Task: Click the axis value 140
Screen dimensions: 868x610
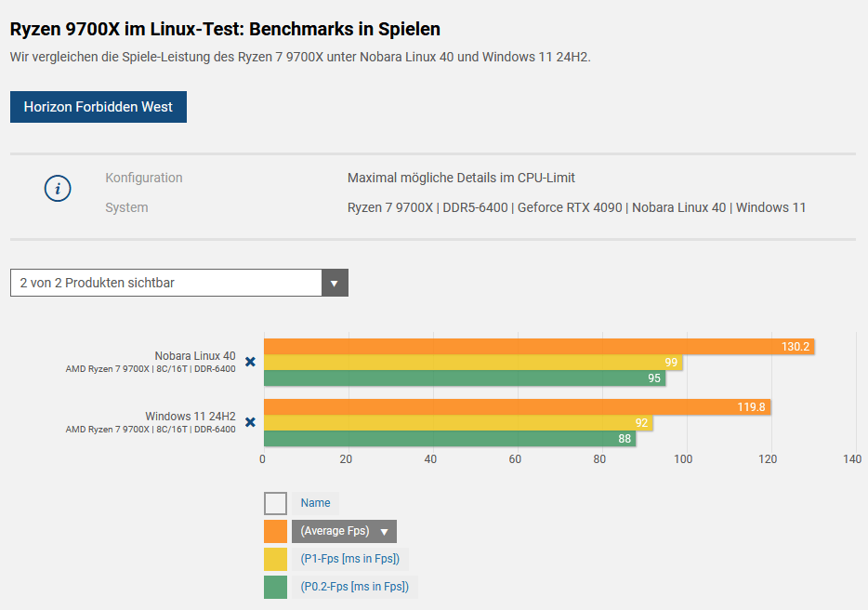Action: pyautogui.click(x=852, y=459)
